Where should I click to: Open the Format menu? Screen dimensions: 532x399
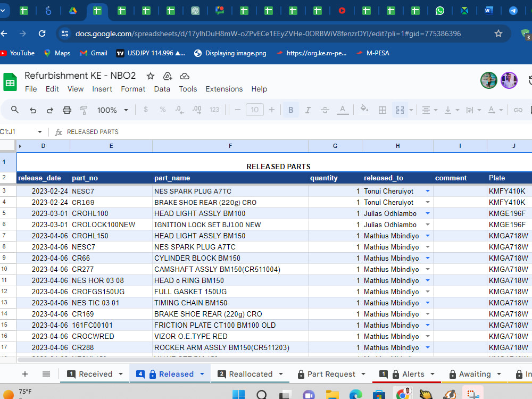[x=133, y=89]
